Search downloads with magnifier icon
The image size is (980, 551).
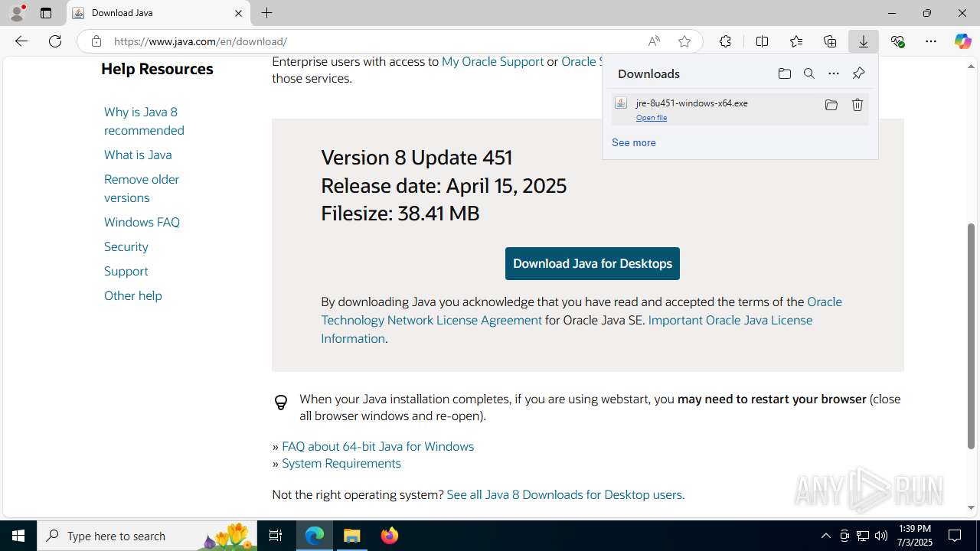tap(808, 73)
